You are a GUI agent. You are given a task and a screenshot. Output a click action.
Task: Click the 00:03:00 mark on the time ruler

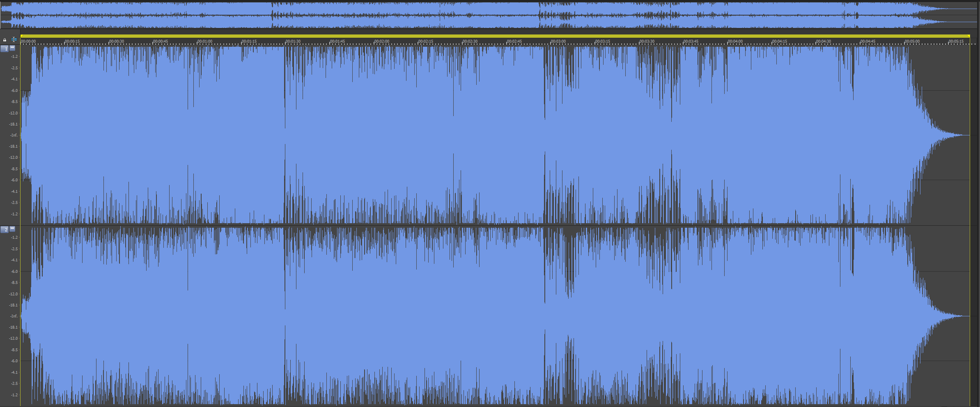pyautogui.click(x=558, y=41)
